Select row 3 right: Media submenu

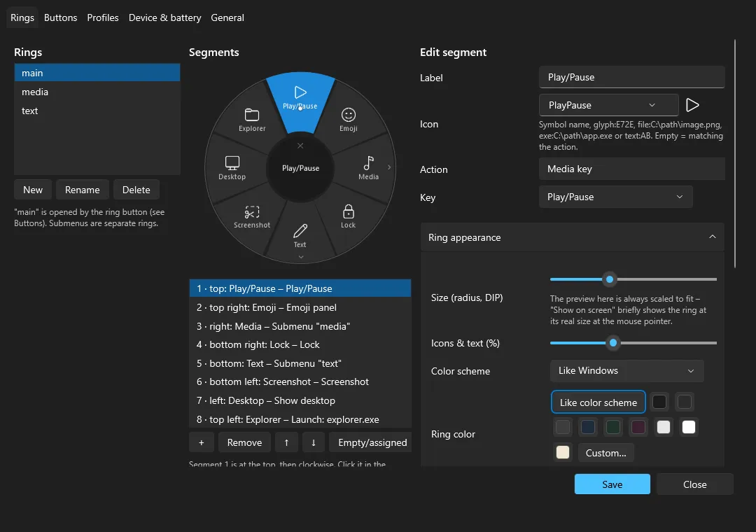click(x=300, y=326)
